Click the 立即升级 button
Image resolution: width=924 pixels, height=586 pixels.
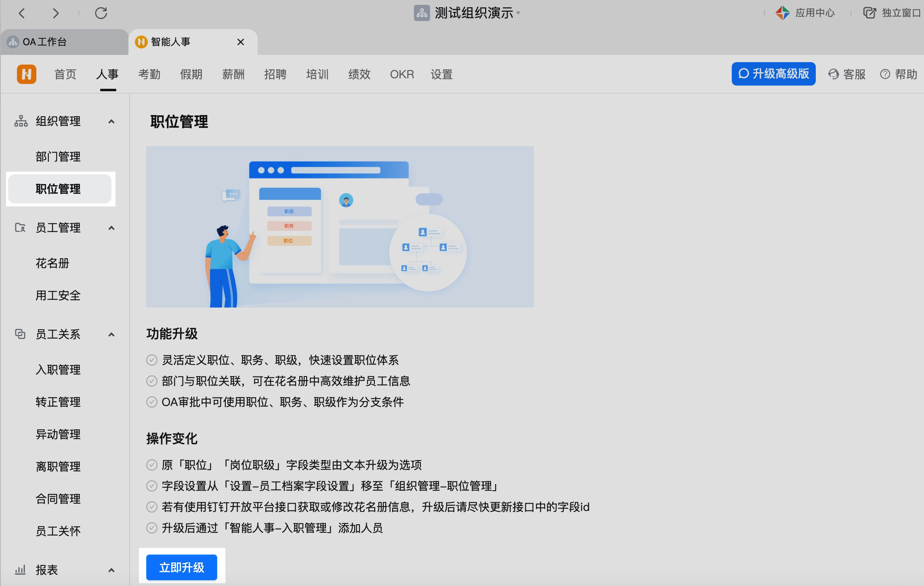coord(181,567)
